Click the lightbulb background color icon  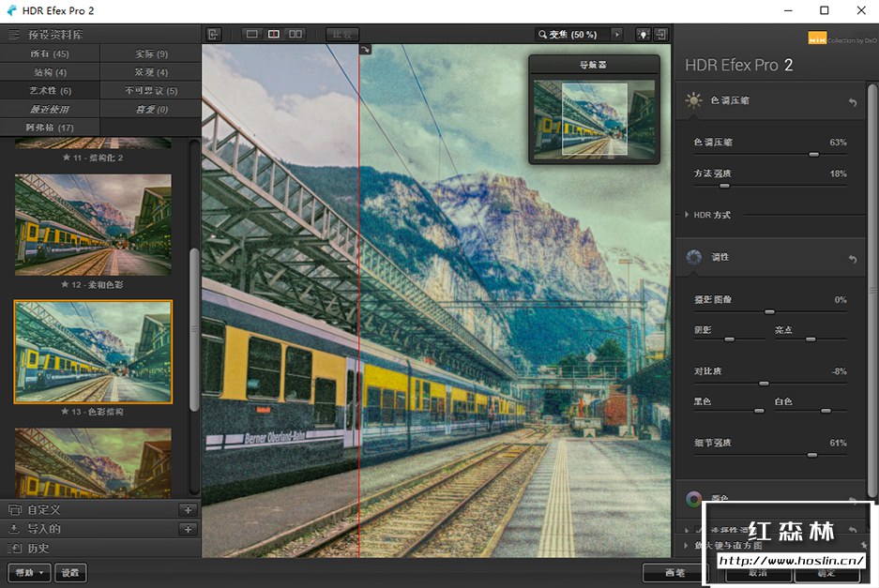(x=643, y=35)
